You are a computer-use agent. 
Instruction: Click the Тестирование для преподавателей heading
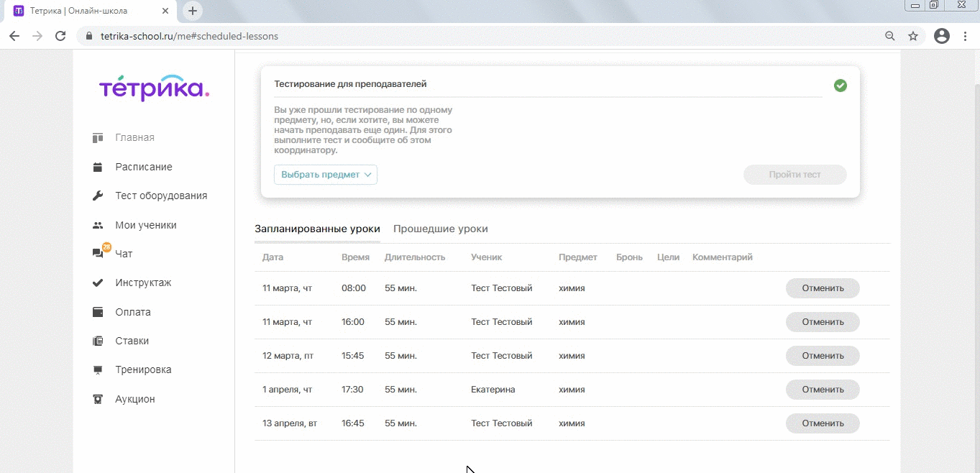pyautogui.click(x=350, y=84)
